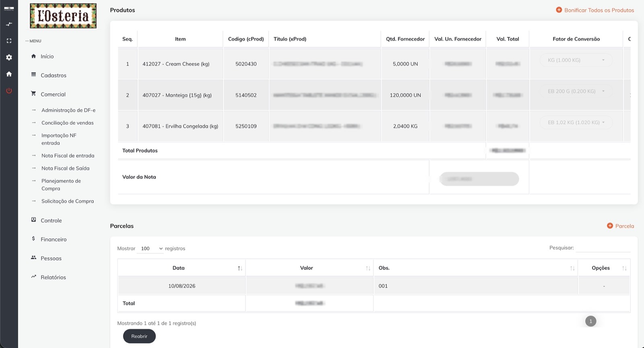
Task: Open Nota Fiscal de Saída
Action: [66, 168]
